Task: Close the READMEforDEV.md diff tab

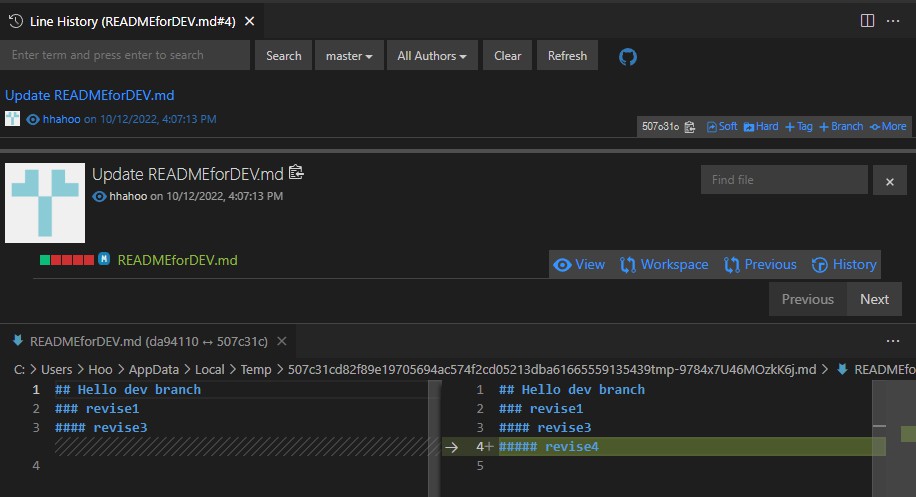Action: click(282, 341)
